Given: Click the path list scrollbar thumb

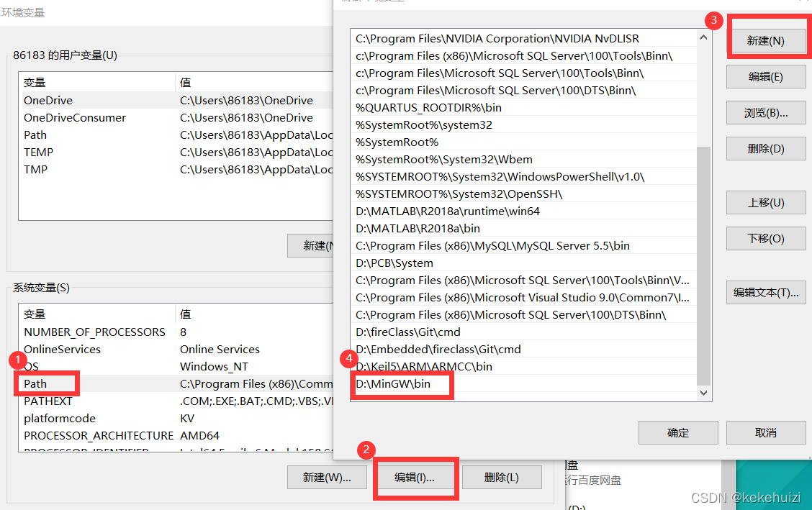Looking at the screenshot, I should pos(703,265).
